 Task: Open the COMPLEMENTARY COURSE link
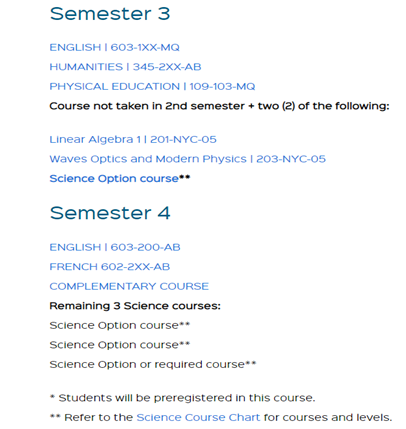pos(129,286)
